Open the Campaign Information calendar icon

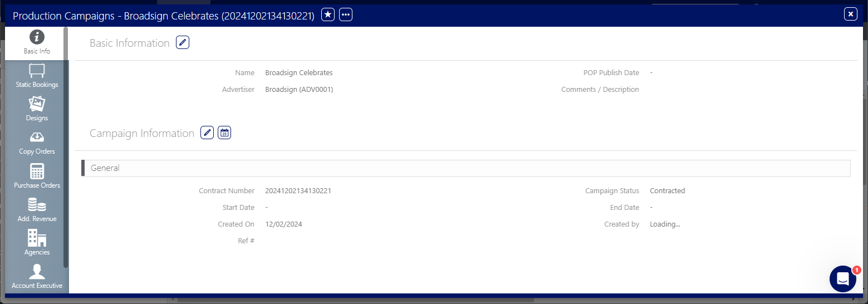pyautogui.click(x=224, y=133)
